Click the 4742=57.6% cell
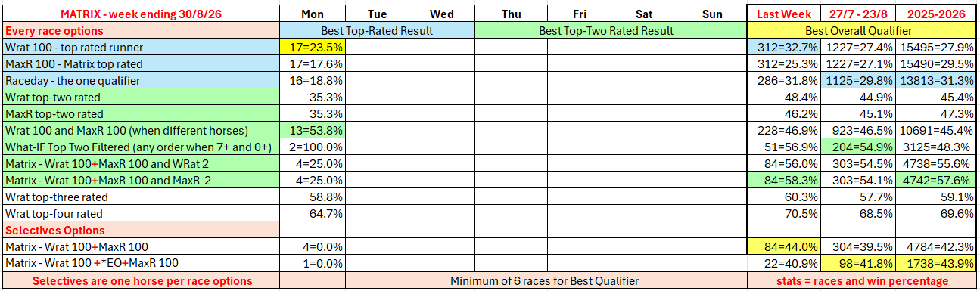980x291 pixels. pos(936,181)
